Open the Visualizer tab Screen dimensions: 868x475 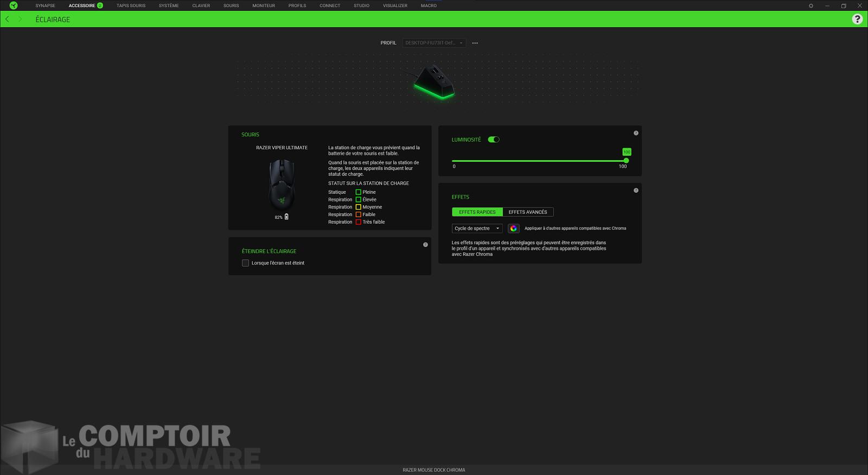(395, 5)
